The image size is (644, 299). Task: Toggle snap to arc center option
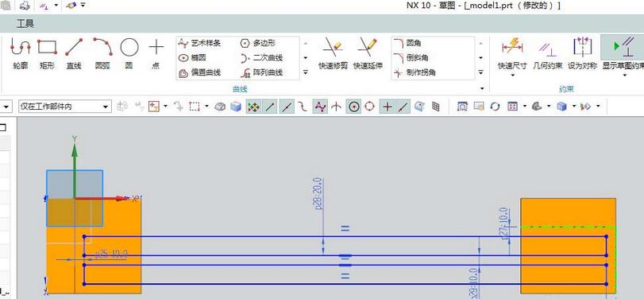click(353, 107)
